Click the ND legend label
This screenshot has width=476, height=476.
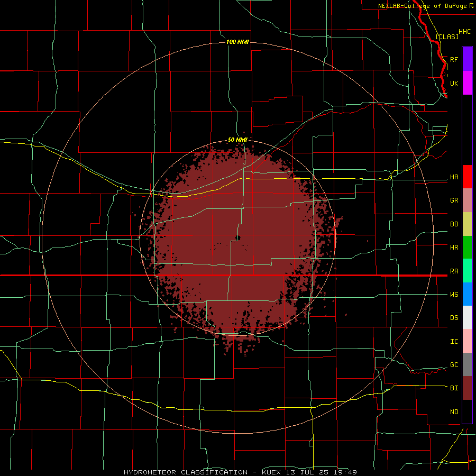[x=454, y=412]
